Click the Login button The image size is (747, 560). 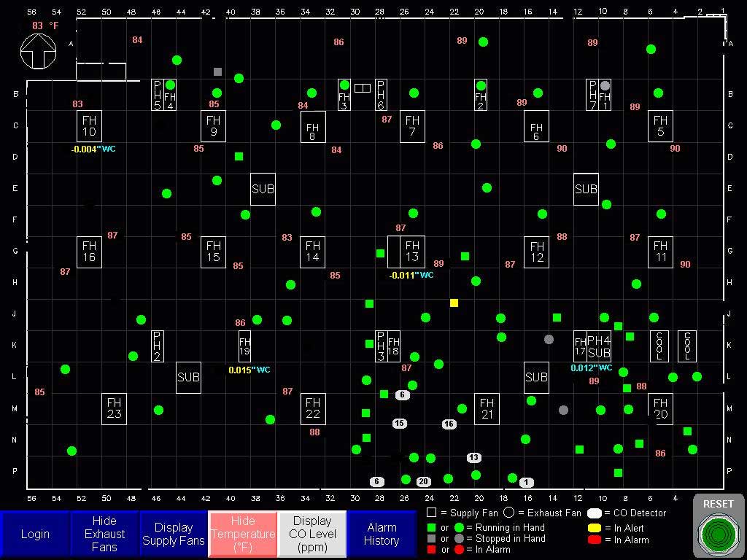pyautogui.click(x=35, y=534)
